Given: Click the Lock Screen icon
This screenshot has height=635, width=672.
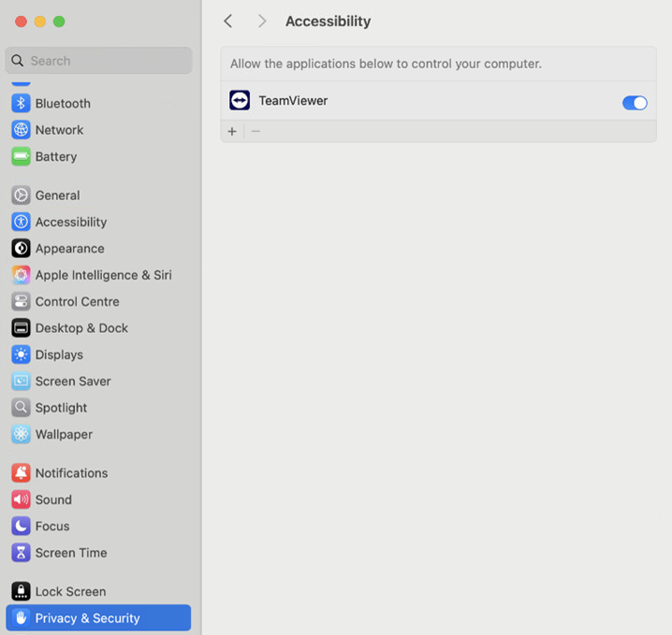Looking at the screenshot, I should click(x=21, y=591).
